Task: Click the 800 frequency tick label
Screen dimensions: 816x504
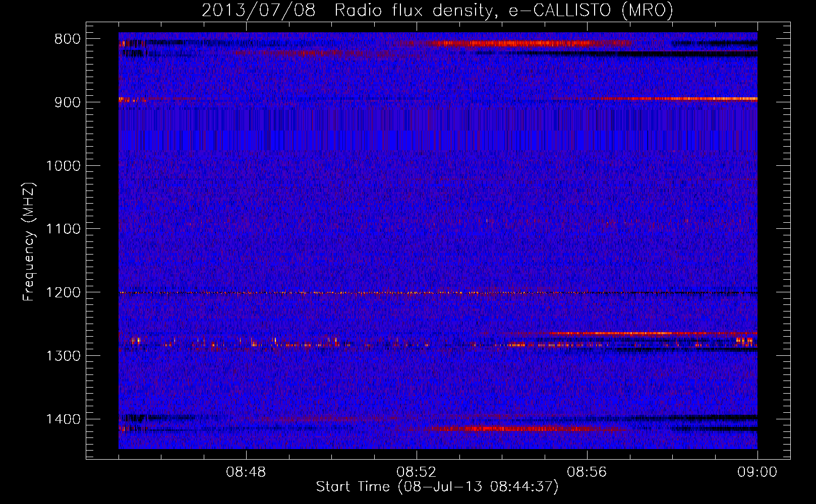Action: (68, 39)
